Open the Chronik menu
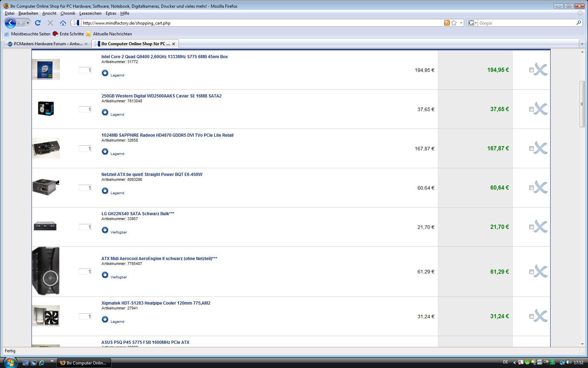The width and height of the screenshot is (588, 368). (68, 13)
